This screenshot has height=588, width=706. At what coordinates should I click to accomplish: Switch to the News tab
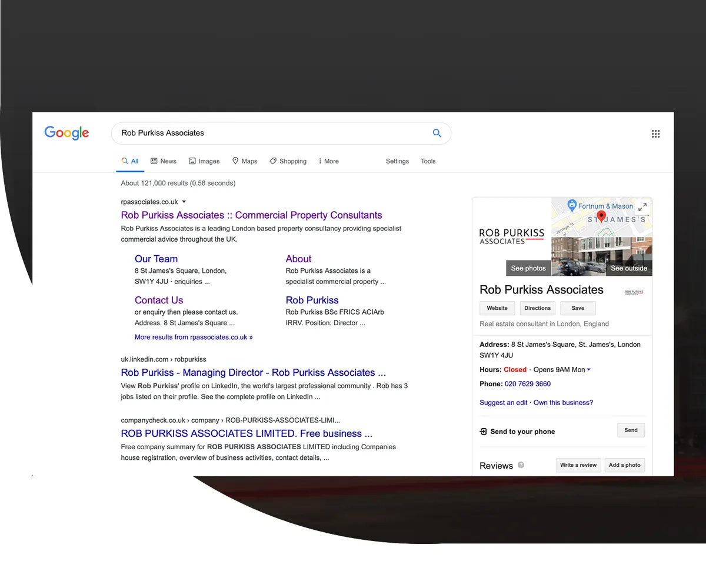coord(163,161)
